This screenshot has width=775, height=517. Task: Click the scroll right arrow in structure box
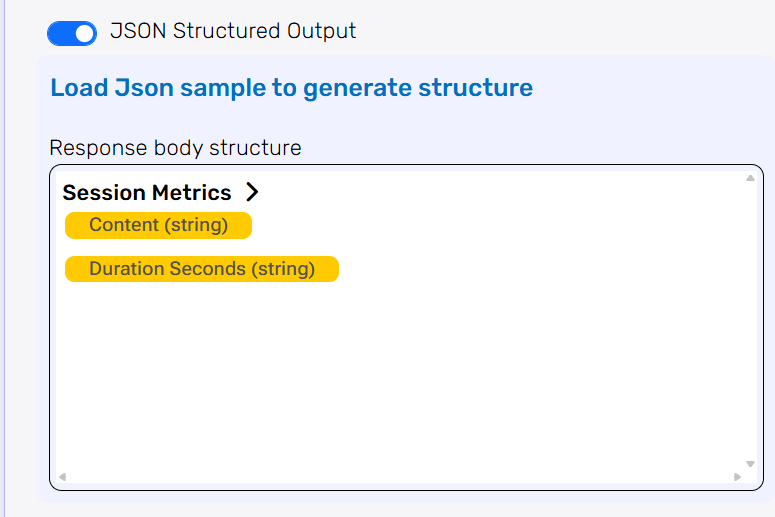pos(738,476)
